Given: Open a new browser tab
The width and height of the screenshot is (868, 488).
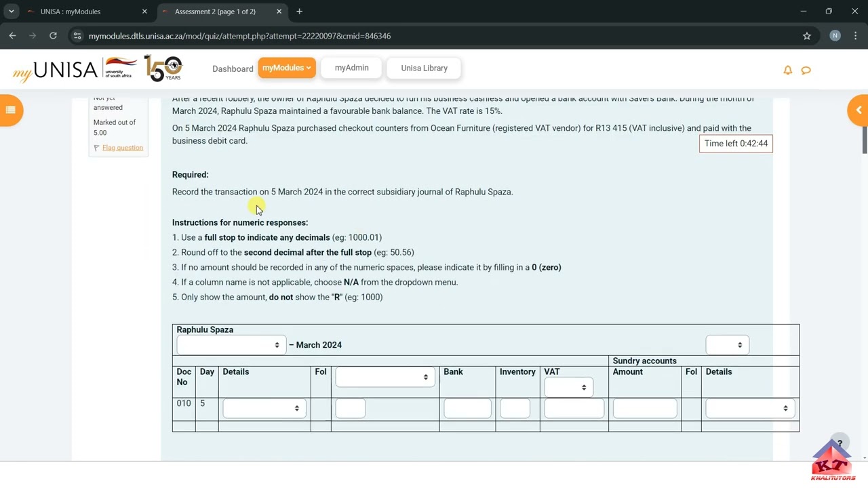Looking at the screenshot, I should tap(299, 12).
